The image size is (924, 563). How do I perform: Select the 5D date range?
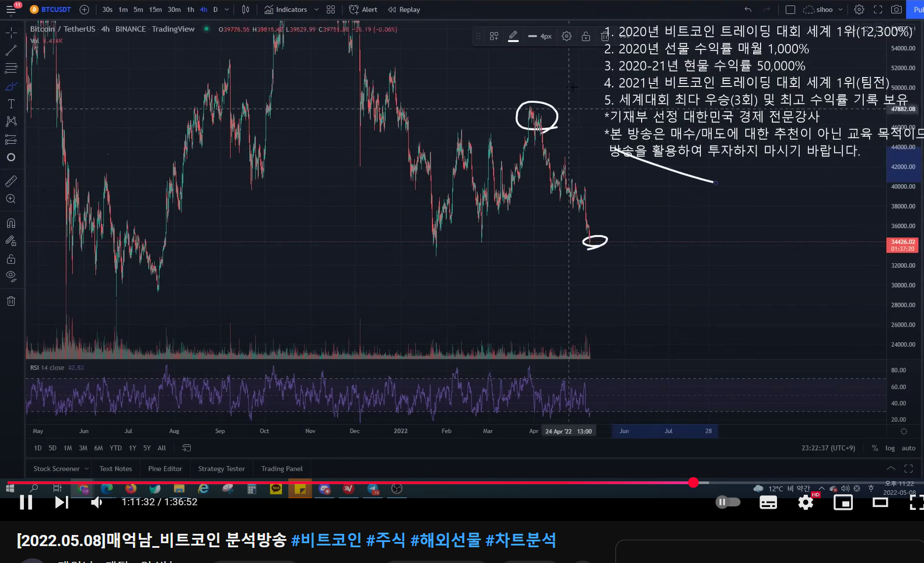point(52,448)
